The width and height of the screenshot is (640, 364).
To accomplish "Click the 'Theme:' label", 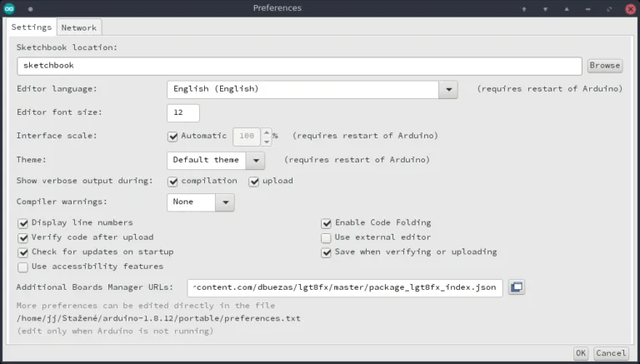I will (32, 160).
